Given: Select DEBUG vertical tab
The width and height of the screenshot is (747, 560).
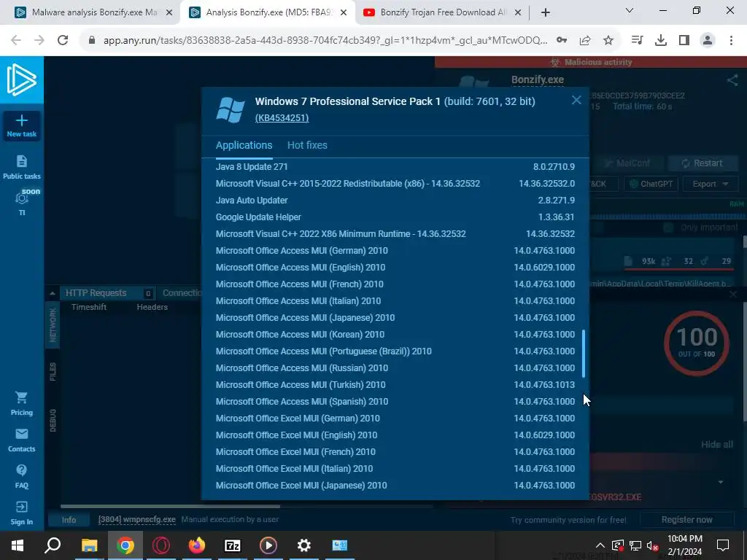Looking at the screenshot, I should click(x=53, y=421).
